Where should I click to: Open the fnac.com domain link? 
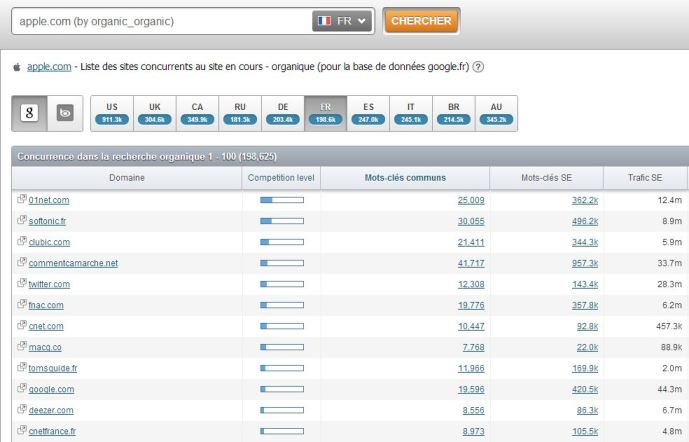[x=46, y=305]
